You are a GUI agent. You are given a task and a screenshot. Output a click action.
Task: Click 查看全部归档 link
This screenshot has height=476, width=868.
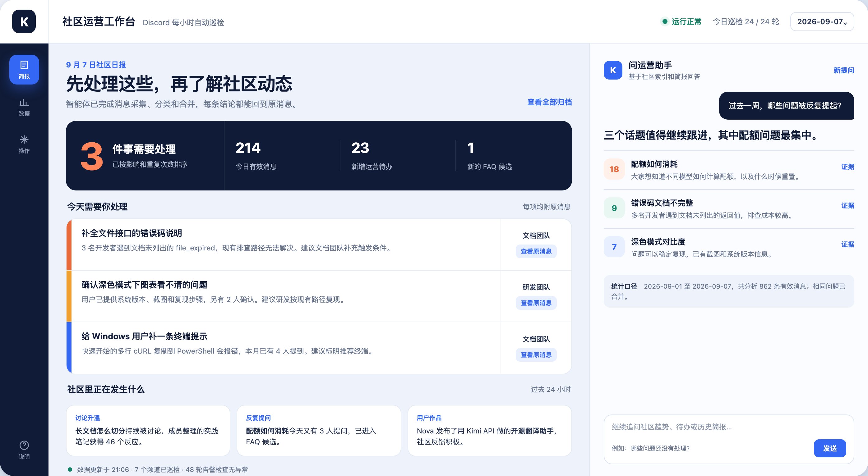549,102
